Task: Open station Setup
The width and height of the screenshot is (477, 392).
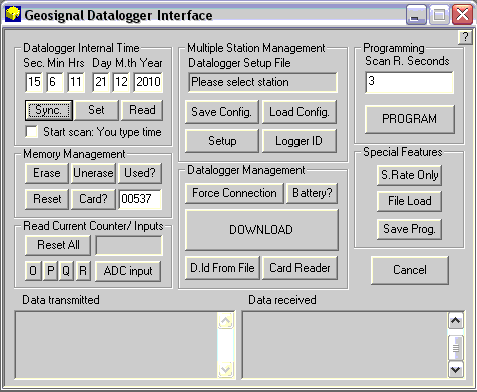Action: pos(222,141)
